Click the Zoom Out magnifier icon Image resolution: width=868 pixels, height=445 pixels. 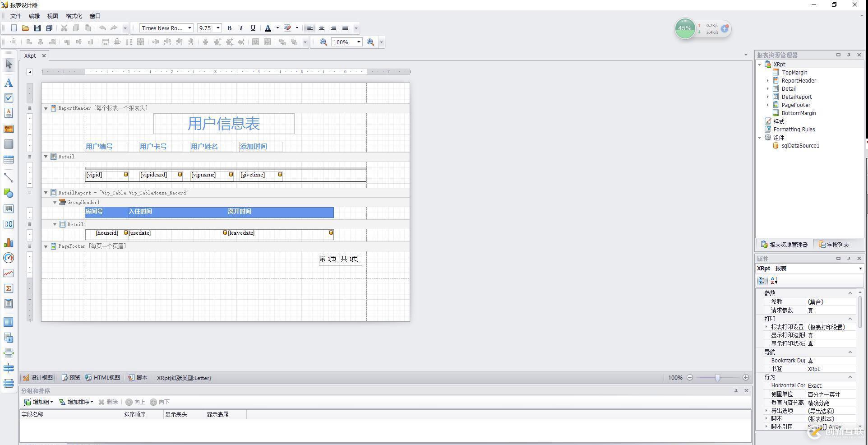click(x=323, y=42)
